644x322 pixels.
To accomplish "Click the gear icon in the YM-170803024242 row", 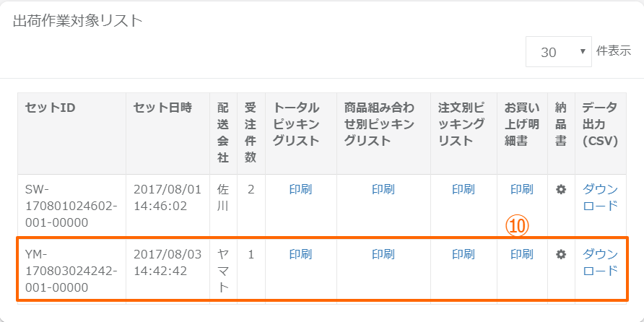I will 561,254.
